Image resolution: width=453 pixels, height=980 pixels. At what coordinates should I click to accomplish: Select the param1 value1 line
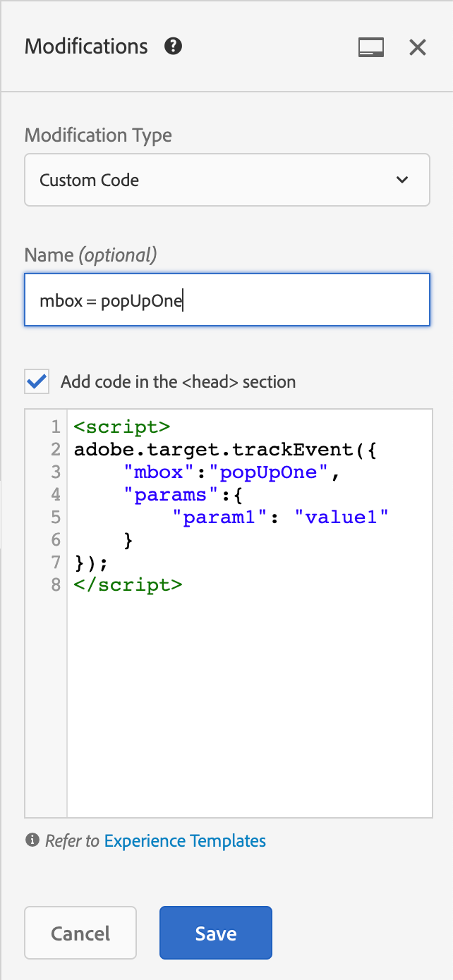pyautogui.click(x=275, y=517)
